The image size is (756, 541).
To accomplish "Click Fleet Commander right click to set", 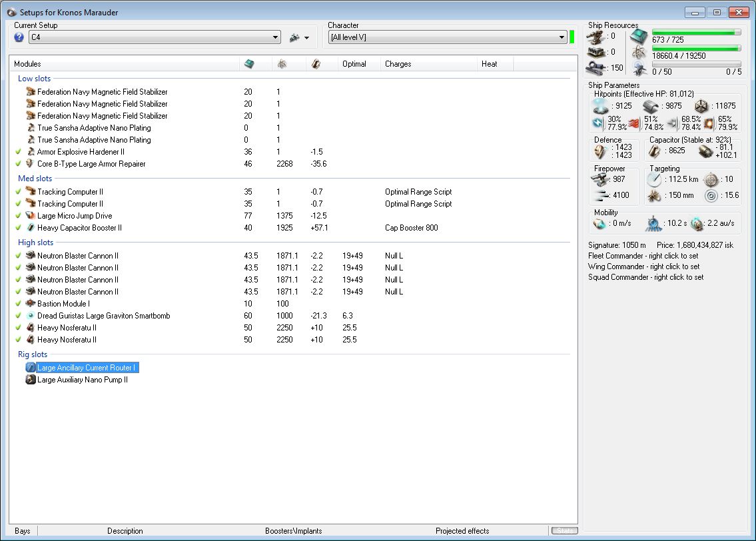I will 643,256.
